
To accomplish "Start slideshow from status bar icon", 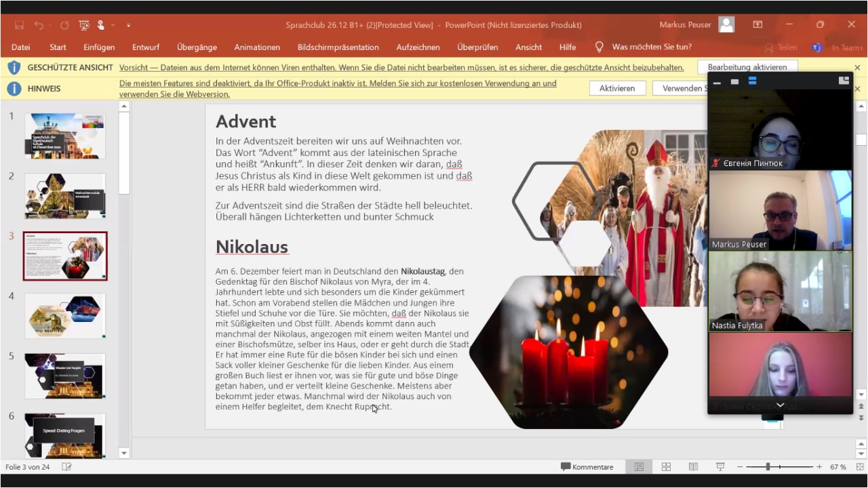I will pyautogui.click(x=720, y=467).
